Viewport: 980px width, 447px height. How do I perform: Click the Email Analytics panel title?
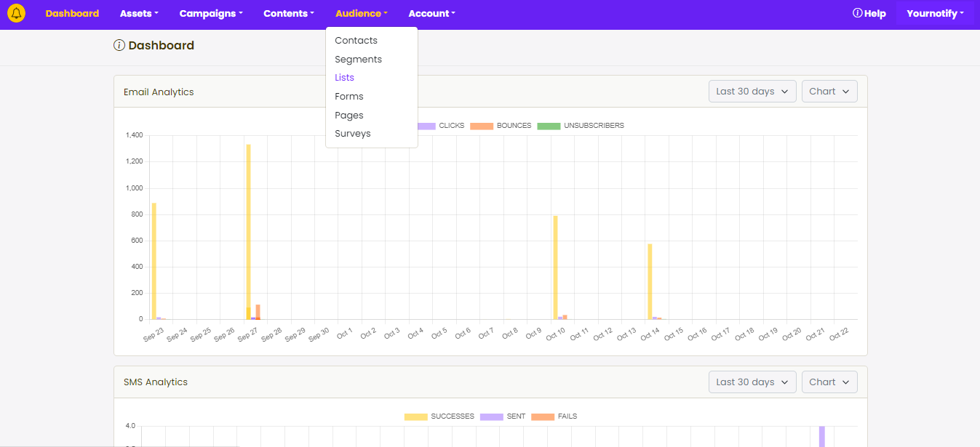(x=159, y=92)
